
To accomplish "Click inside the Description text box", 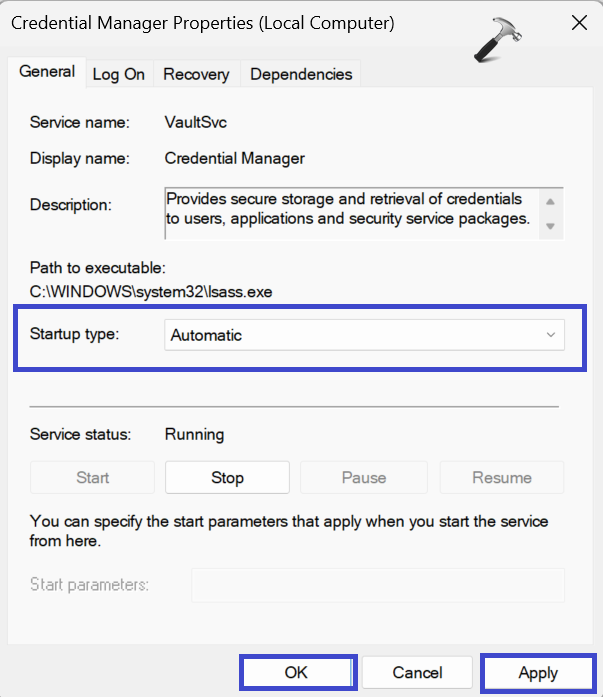I will (350, 210).
